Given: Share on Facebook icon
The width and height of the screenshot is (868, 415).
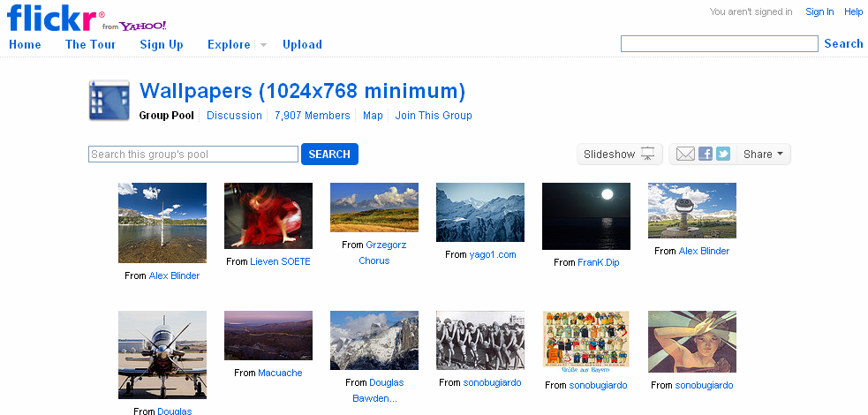Looking at the screenshot, I should [x=706, y=154].
